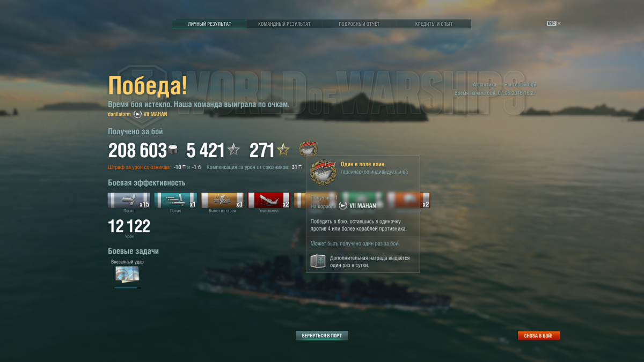Image resolution: width=644 pixels, height=362 pixels.
Task: Click the orange ribbon marked x2
Action: [425, 201]
